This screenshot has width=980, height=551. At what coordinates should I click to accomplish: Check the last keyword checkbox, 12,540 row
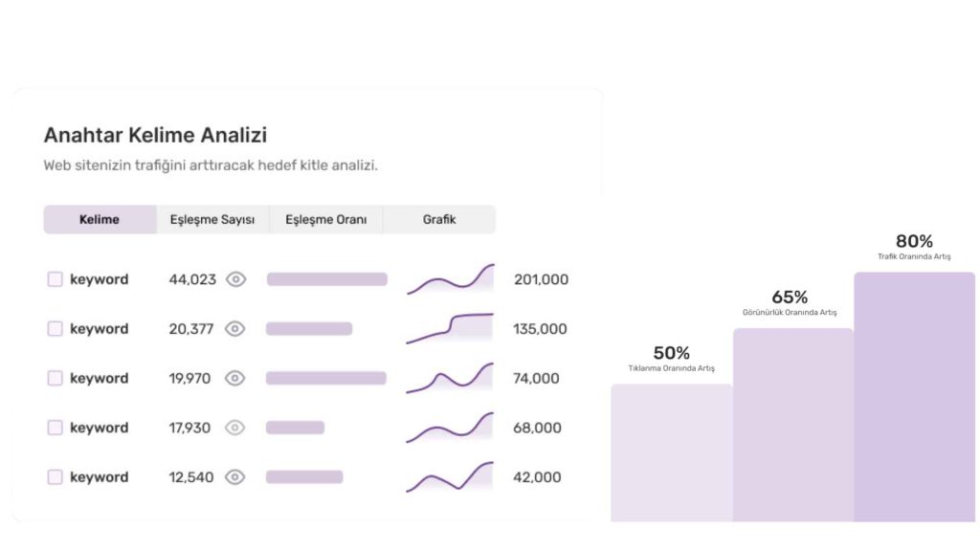56,476
